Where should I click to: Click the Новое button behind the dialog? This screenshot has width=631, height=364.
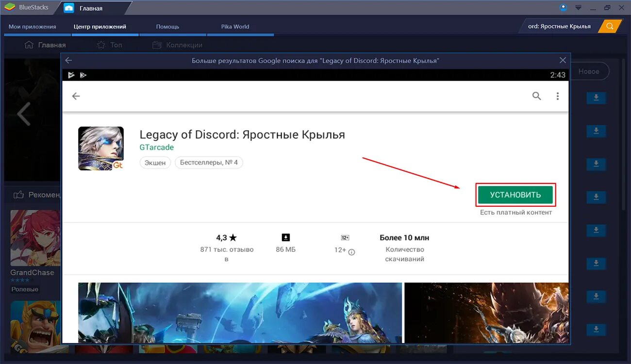pyautogui.click(x=589, y=71)
